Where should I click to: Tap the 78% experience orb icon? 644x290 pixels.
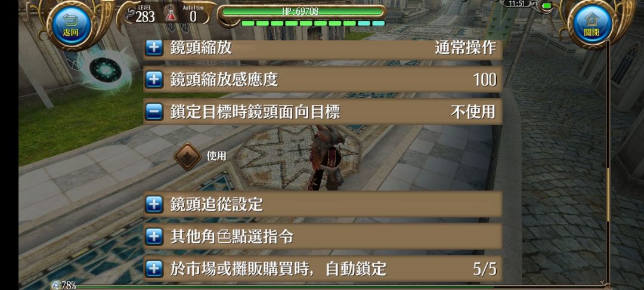click(55, 285)
